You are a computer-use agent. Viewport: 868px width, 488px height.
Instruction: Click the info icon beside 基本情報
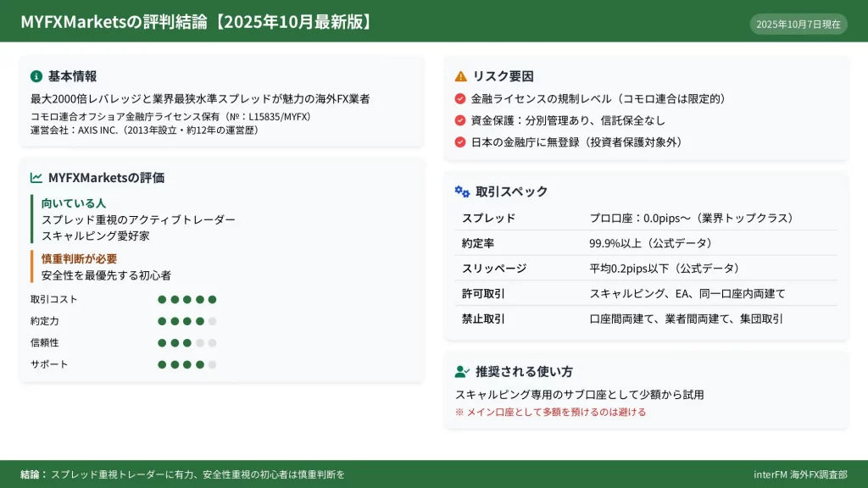(x=36, y=76)
